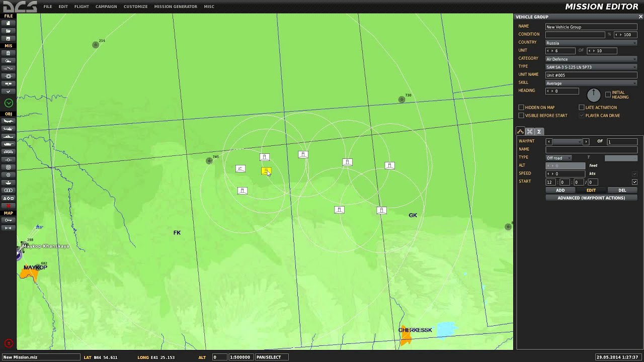
Task: Enable Visible Before Start checkbox
Action: coord(521,116)
